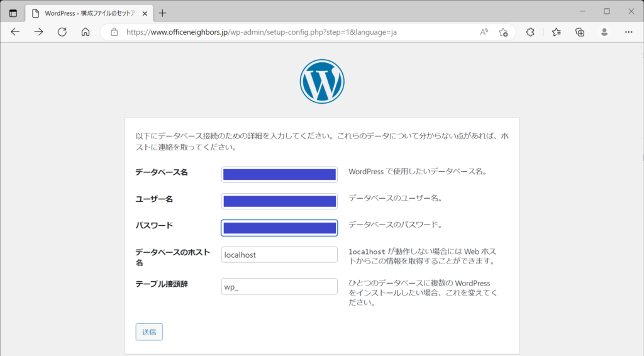Click the lock site info icon
Image resolution: width=644 pixels, height=356 pixels.
114,32
